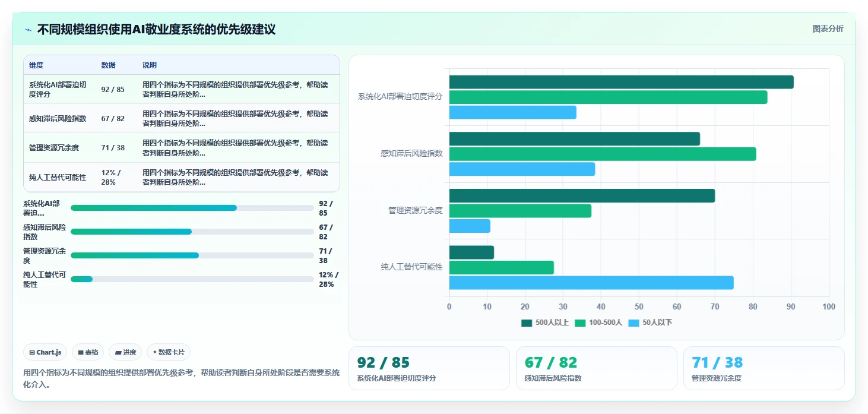The height and width of the screenshot is (414, 868).
Task: Open the 71 / 38 data card
Action: click(x=764, y=368)
